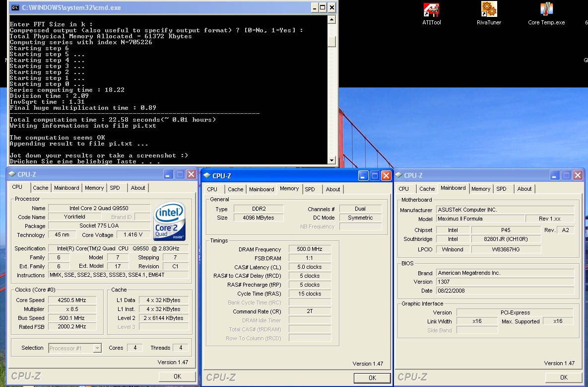Screen dimensions: 588x387
Task: Open SPD tab in left CPU-Z window
Action: coord(115,188)
